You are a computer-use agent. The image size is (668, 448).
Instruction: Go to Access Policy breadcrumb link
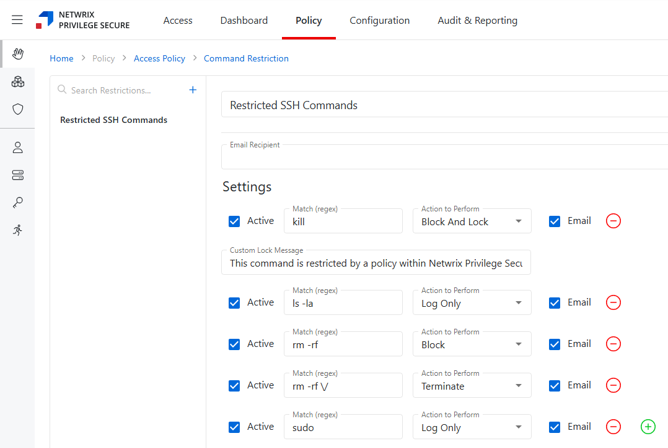(x=159, y=59)
